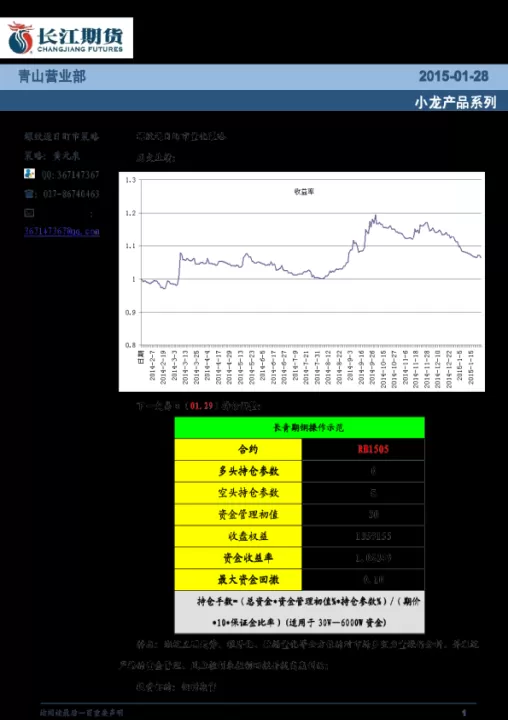
Task: Click the 最大资金回撤 cell
Action: coord(238,579)
